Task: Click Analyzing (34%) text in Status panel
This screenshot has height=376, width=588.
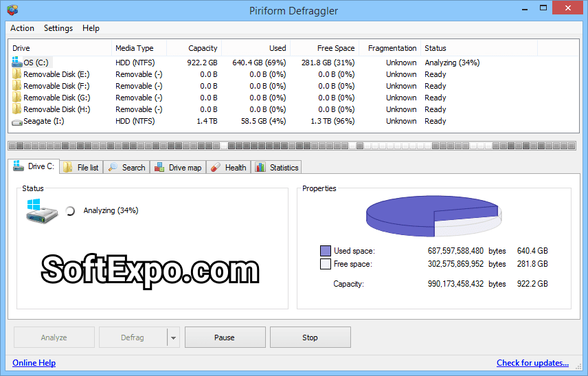Action: 111,210
